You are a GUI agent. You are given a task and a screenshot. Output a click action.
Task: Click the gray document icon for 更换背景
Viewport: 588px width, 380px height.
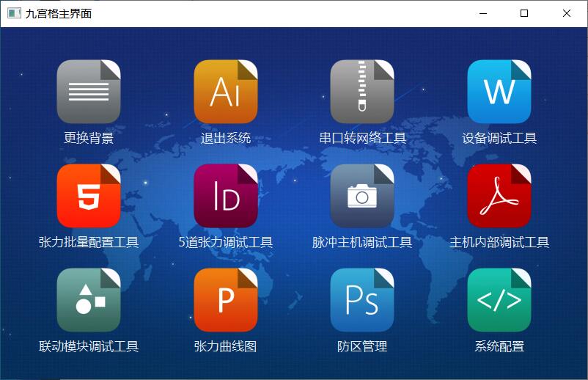(x=88, y=92)
